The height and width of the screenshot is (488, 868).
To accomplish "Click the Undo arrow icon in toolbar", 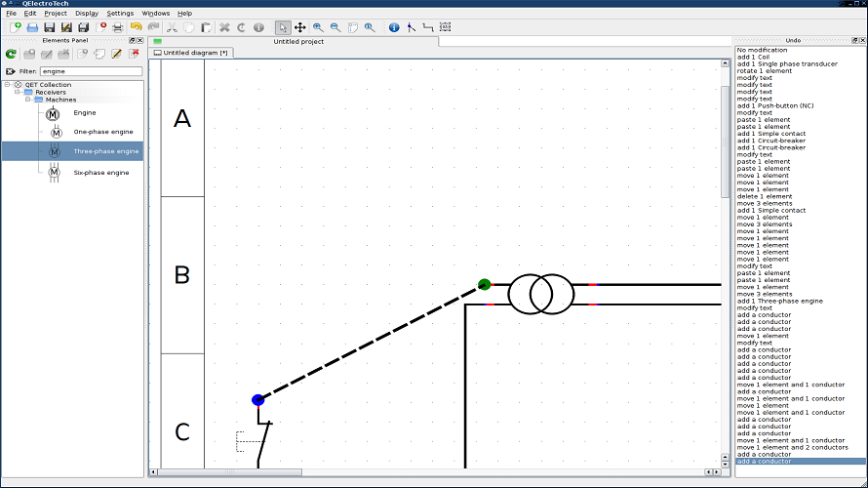I will click(x=137, y=27).
